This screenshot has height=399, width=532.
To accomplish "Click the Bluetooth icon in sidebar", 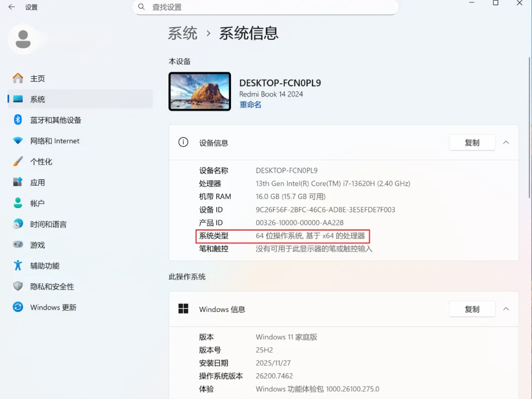I will click(x=18, y=120).
